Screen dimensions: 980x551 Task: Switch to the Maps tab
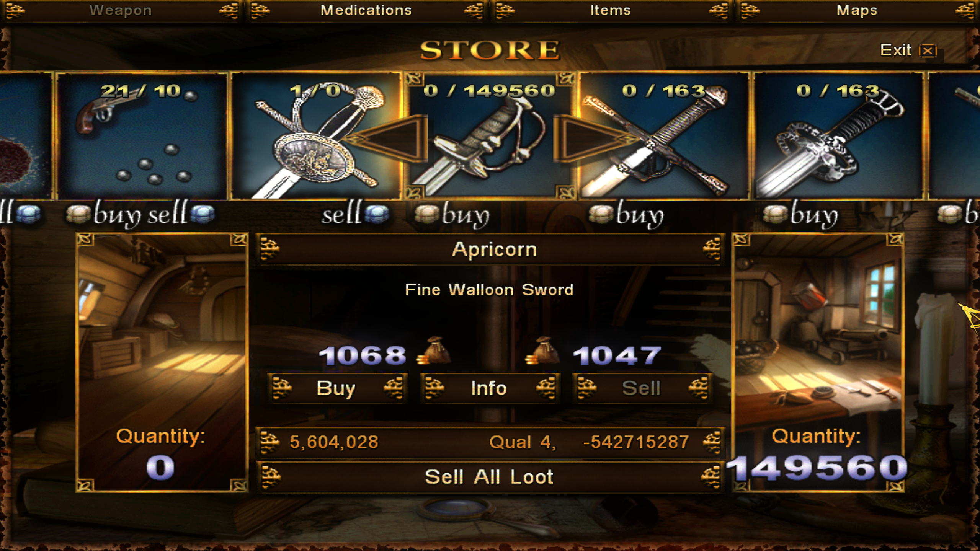coord(857,11)
